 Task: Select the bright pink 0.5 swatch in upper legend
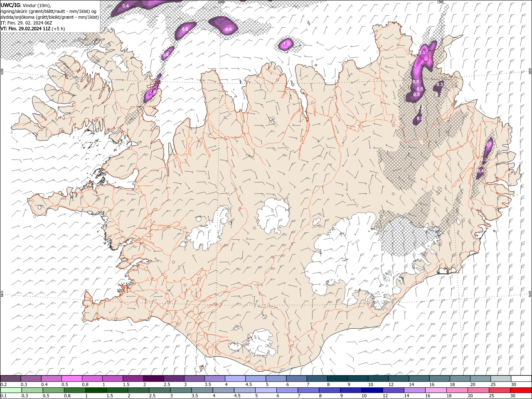pos(71,379)
